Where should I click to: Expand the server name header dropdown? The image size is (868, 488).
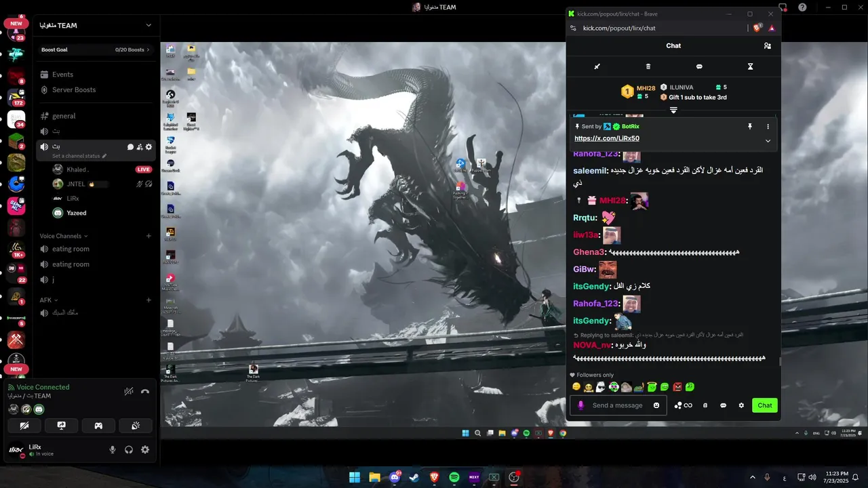(x=149, y=25)
